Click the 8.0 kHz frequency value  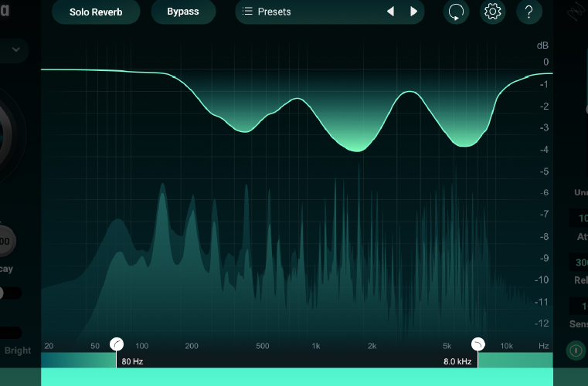tap(457, 361)
